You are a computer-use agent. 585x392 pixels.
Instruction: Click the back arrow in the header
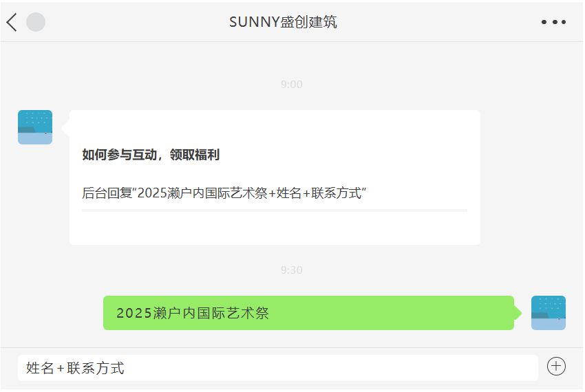tap(12, 22)
